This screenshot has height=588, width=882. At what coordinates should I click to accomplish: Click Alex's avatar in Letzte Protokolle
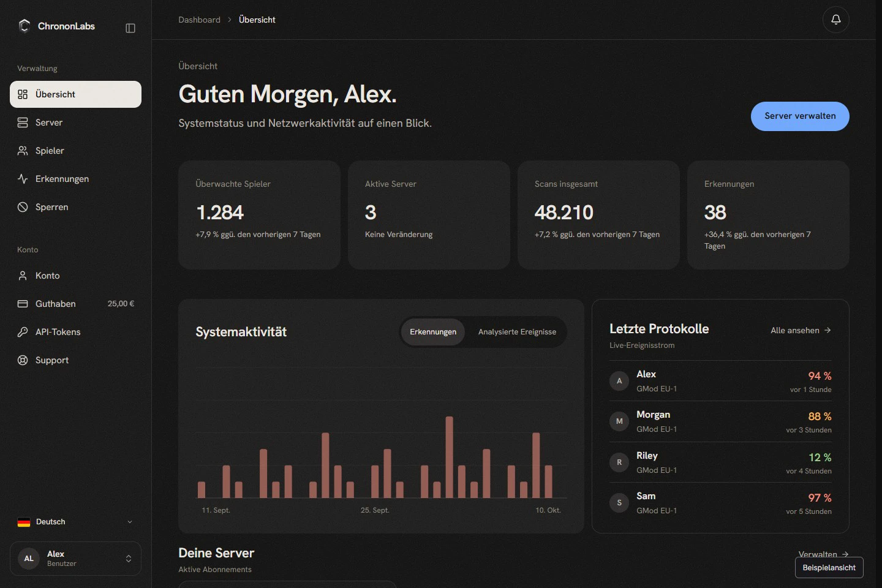[619, 381]
